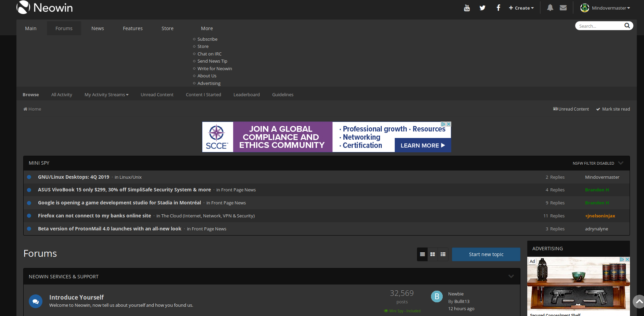Click unread dot for Google Stadia topic
Screen dimensions: 644x316
29,203
